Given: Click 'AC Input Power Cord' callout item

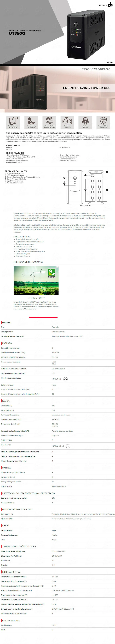Looking at the screenshot, I should click(14, 182).
